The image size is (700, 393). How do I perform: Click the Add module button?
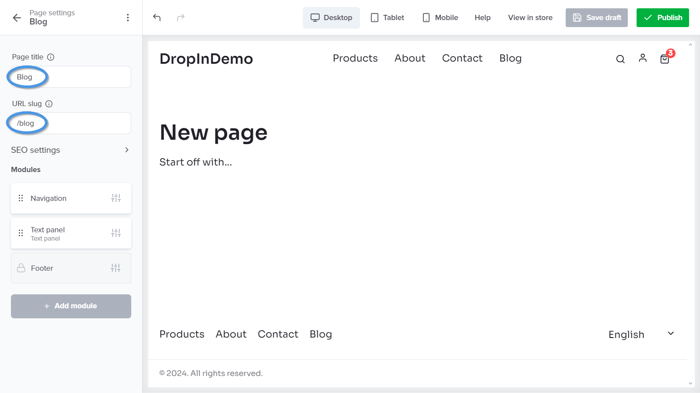tap(71, 306)
